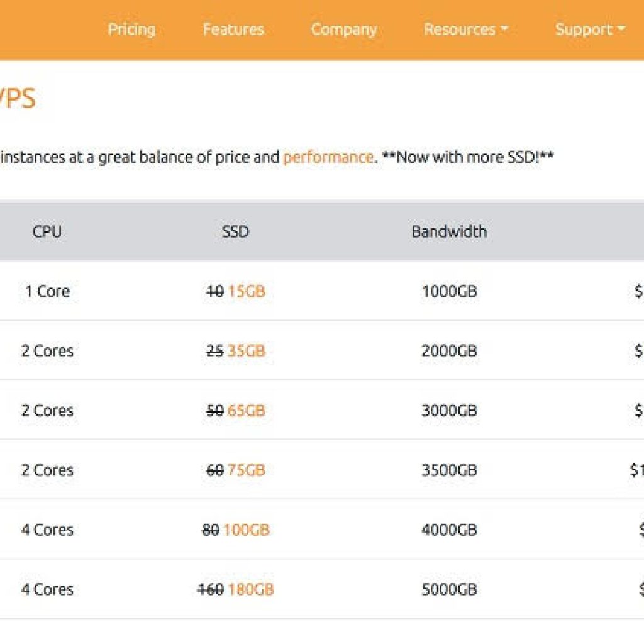644x644 pixels.
Task: Select the '100GB' SSD value
Action: pos(247,530)
